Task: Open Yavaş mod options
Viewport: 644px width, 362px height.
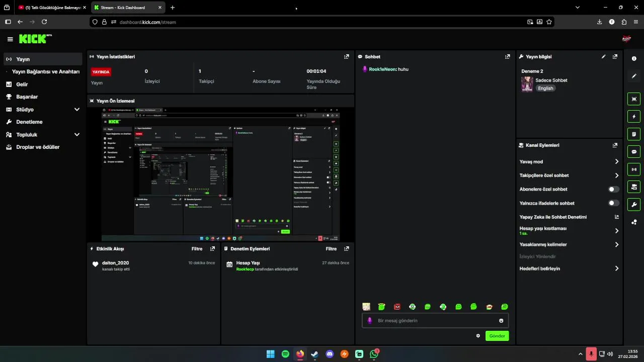Action: point(569,162)
